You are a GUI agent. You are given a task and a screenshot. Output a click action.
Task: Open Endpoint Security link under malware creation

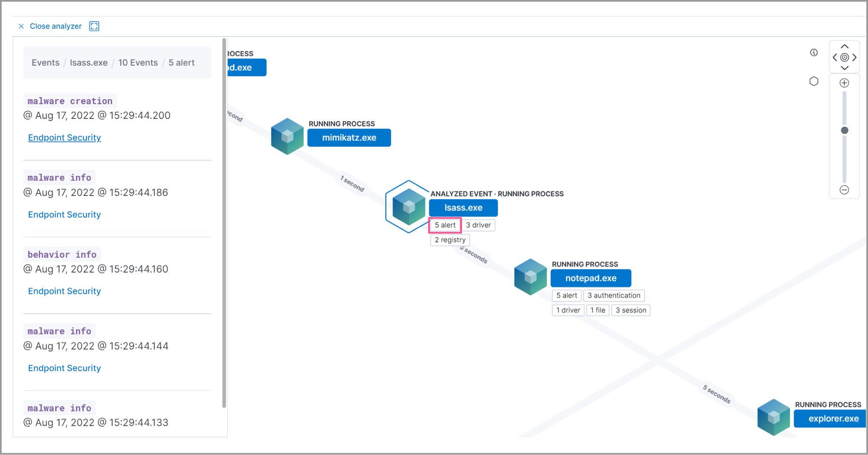coord(64,137)
